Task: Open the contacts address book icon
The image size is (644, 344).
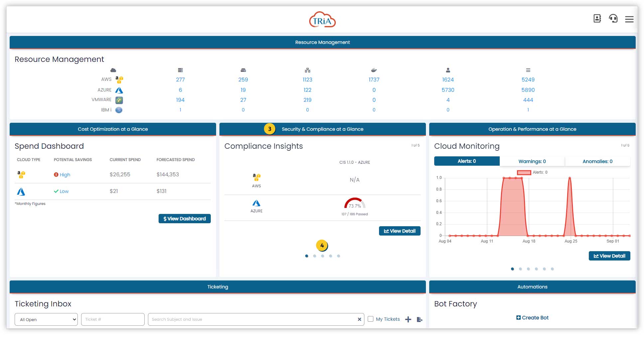Action: (597, 19)
